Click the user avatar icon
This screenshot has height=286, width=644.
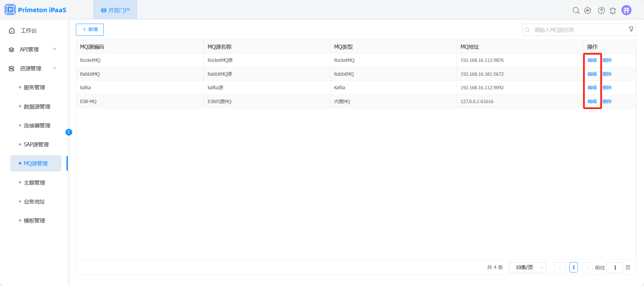click(626, 10)
